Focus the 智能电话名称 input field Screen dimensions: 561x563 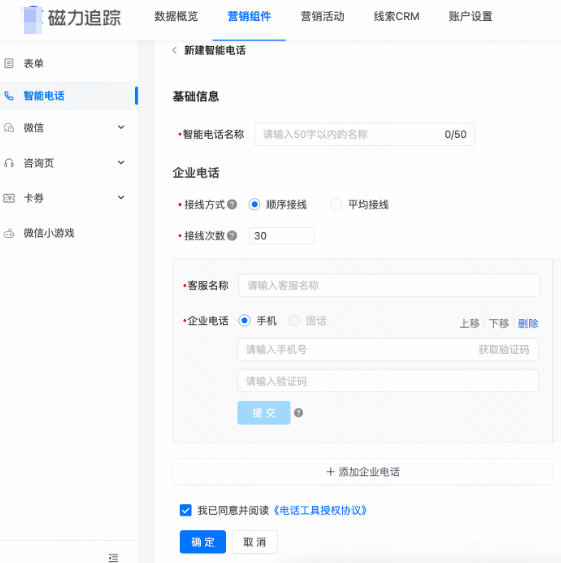365,134
